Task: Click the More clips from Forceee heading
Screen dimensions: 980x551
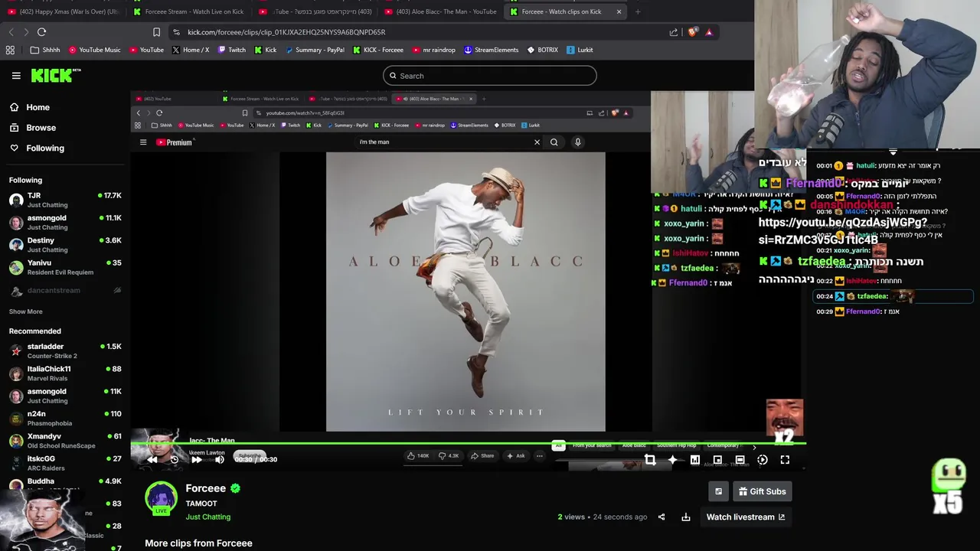Action: pyautogui.click(x=198, y=543)
